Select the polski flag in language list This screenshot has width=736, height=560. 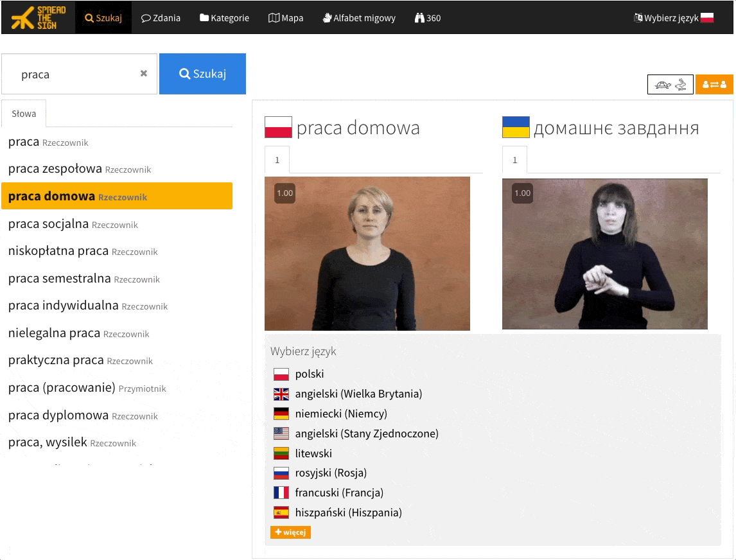coord(281,374)
